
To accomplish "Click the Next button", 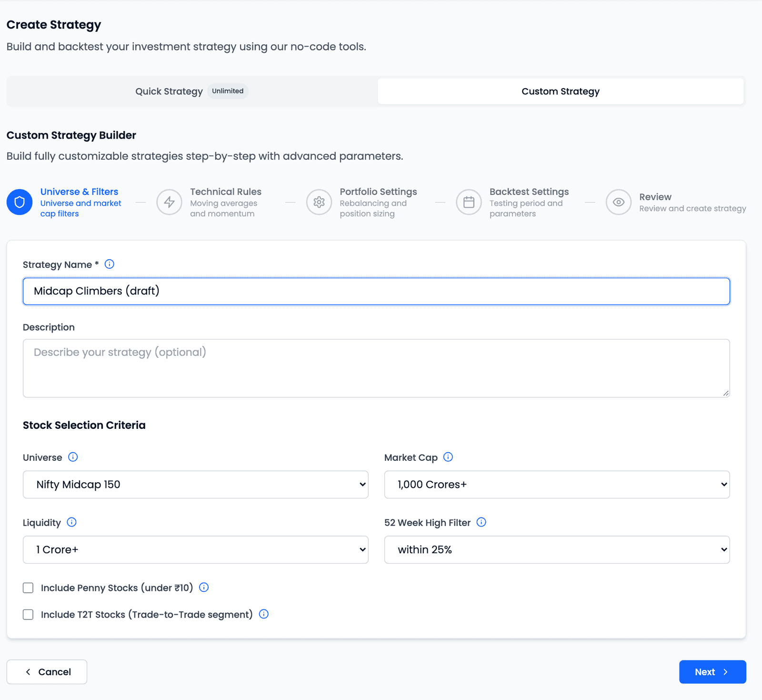I will tap(712, 672).
